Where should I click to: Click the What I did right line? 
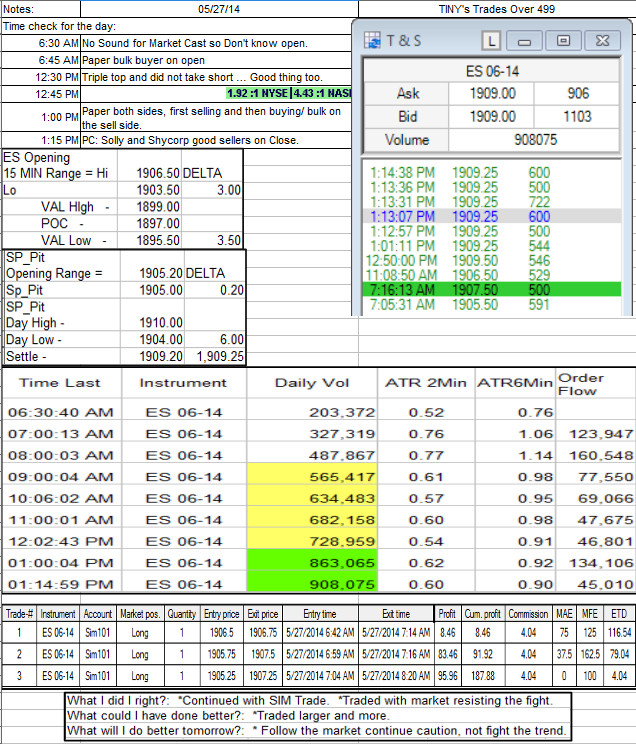click(310, 700)
